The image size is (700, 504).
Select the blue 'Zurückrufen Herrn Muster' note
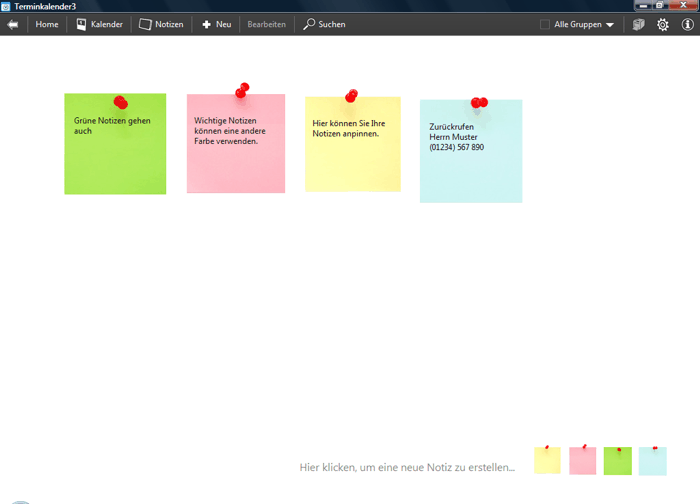pyautogui.click(x=470, y=160)
